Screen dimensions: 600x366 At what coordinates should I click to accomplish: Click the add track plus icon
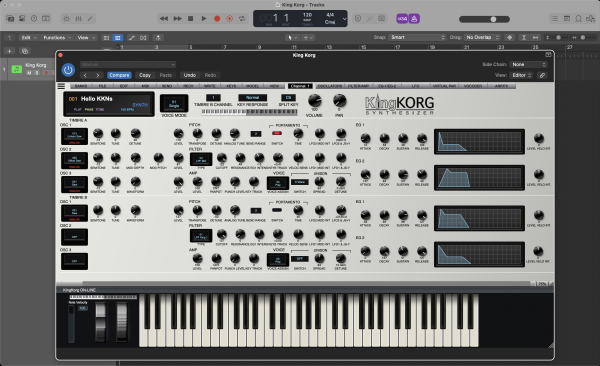(x=10, y=51)
